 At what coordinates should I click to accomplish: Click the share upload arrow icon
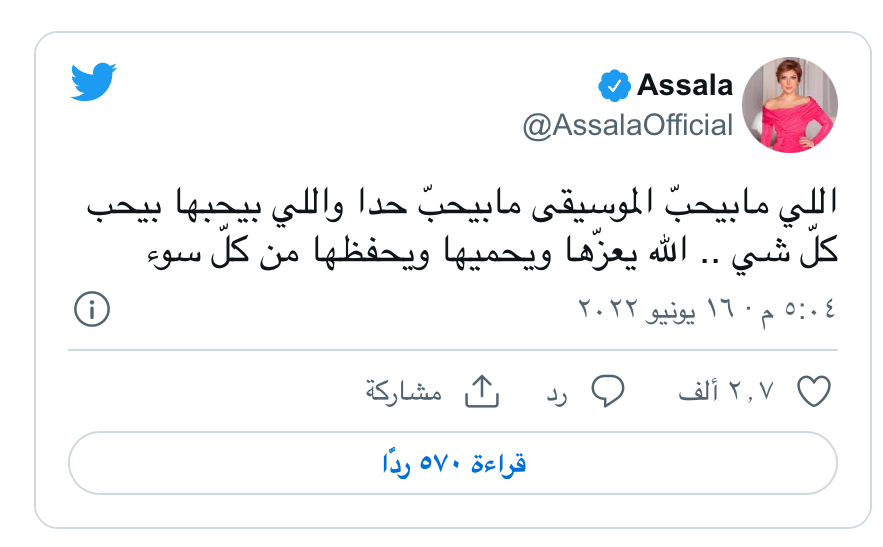(x=481, y=393)
